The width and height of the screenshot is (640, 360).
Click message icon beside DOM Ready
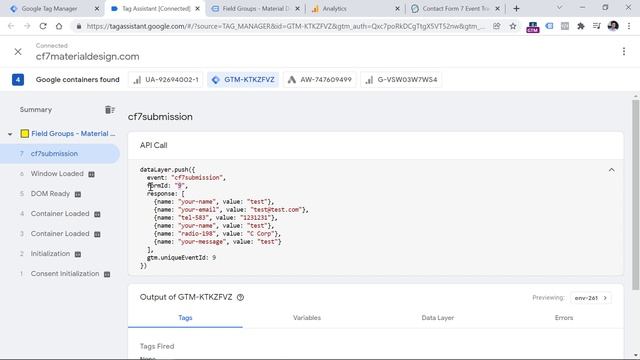click(78, 194)
